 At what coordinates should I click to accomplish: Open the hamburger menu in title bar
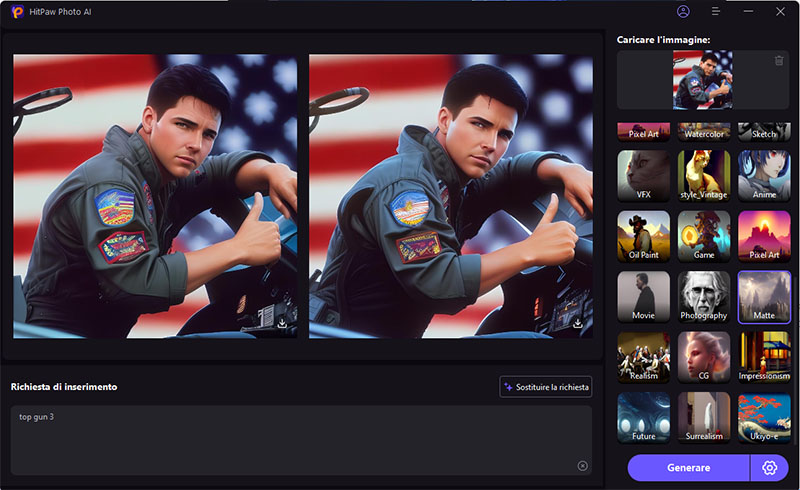[x=715, y=12]
